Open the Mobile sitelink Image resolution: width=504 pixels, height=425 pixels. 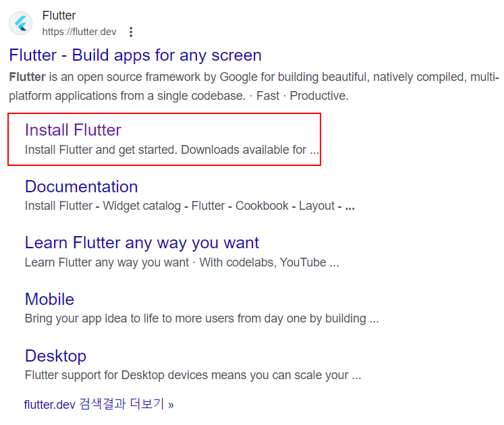click(x=49, y=299)
